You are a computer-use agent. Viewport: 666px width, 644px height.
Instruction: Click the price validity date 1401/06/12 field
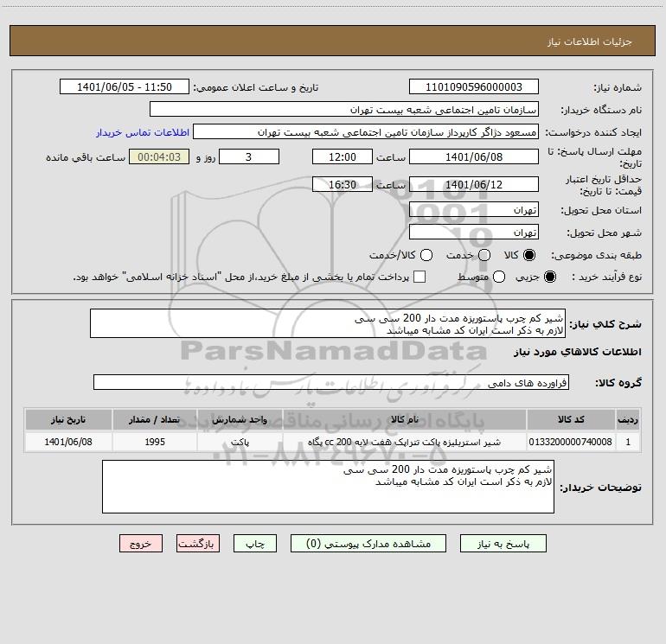pos(474,184)
